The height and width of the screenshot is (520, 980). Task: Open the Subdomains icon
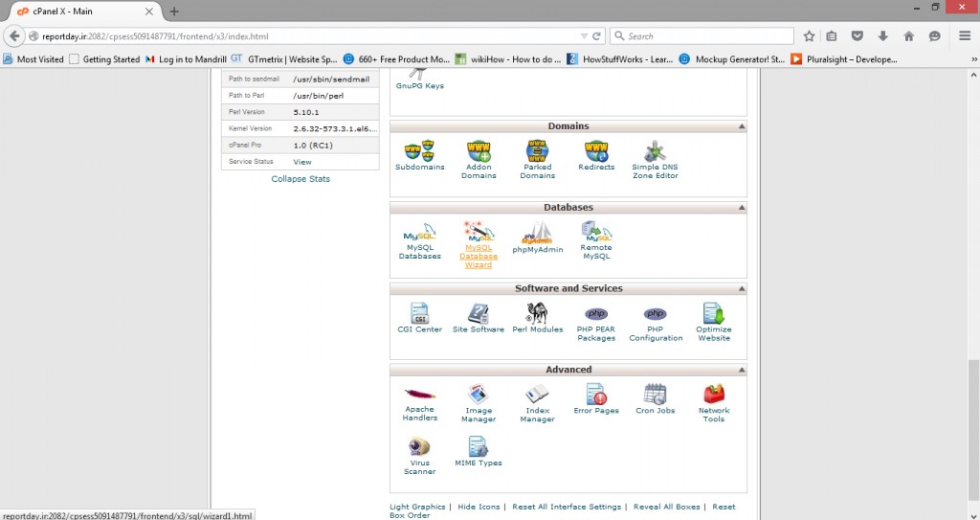(419, 153)
